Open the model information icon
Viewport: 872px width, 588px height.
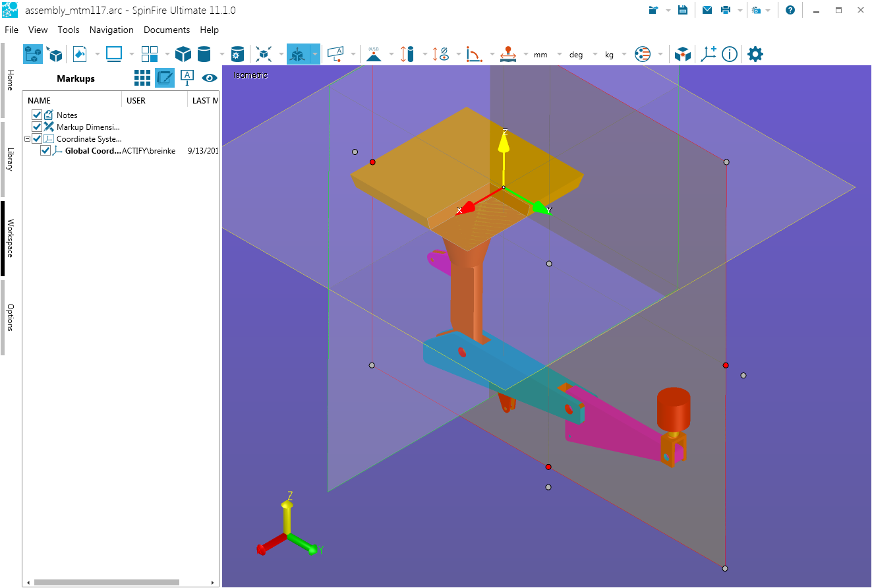[729, 54]
